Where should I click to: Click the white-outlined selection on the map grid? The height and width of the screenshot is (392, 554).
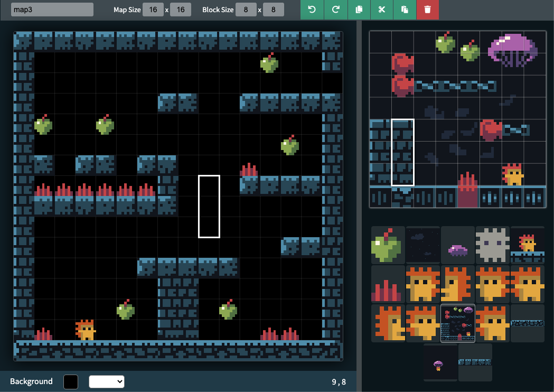pos(209,206)
